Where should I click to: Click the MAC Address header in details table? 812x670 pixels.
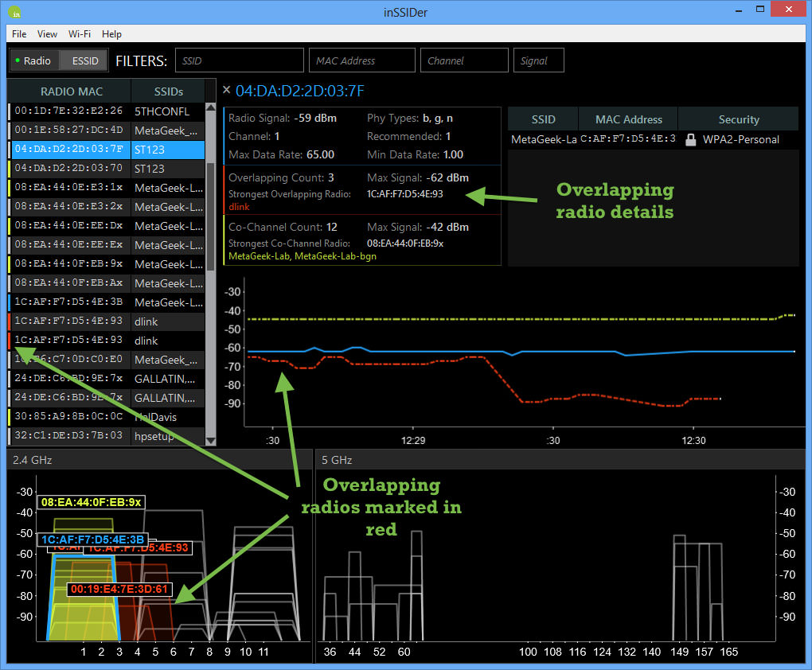click(x=628, y=119)
